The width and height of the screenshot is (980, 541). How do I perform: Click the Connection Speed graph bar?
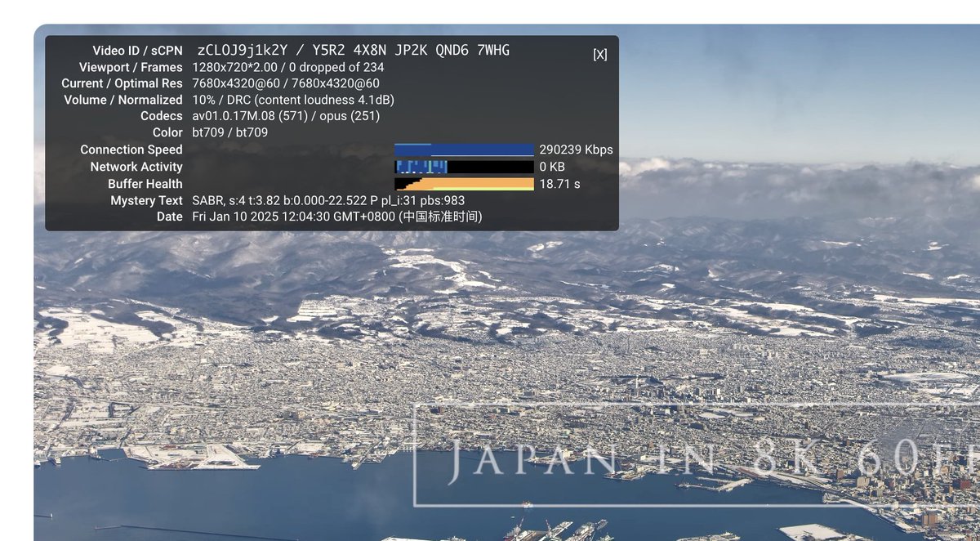[x=464, y=150]
